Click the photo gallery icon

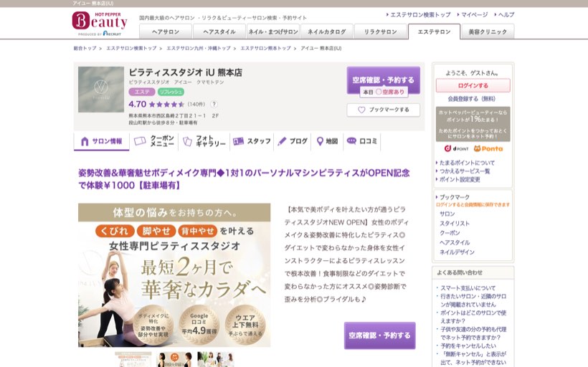(187, 141)
